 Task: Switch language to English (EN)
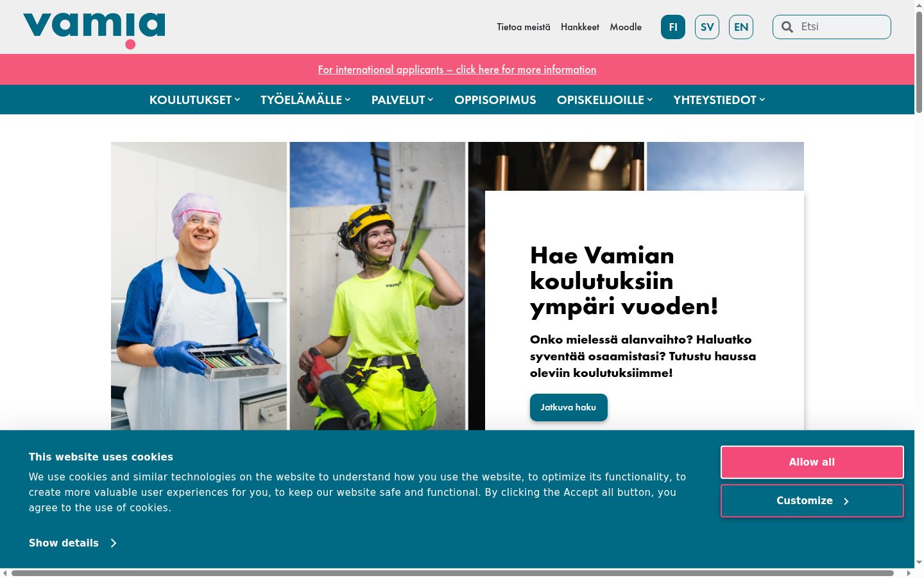(x=741, y=27)
